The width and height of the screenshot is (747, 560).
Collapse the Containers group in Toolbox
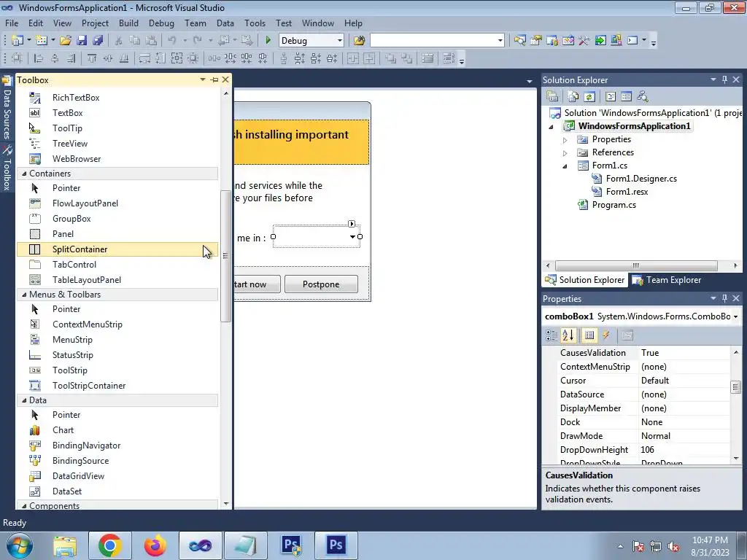[24, 174]
